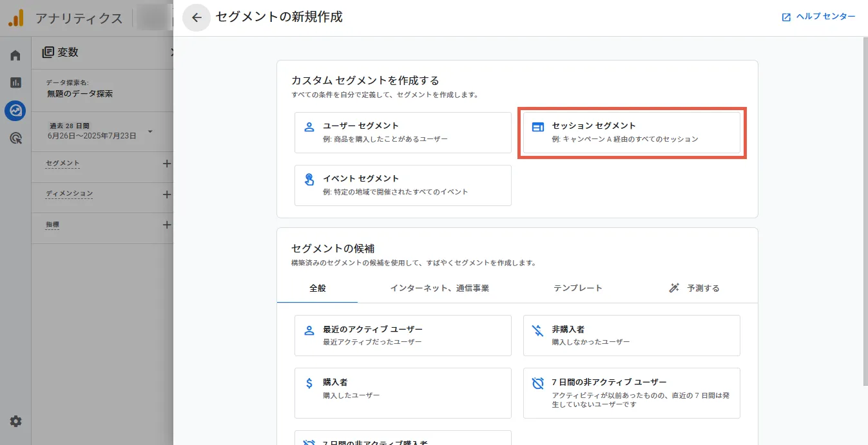Select 非購入者 suggested segment
Screen dimensions: 868x445
click(x=632, y=336)
